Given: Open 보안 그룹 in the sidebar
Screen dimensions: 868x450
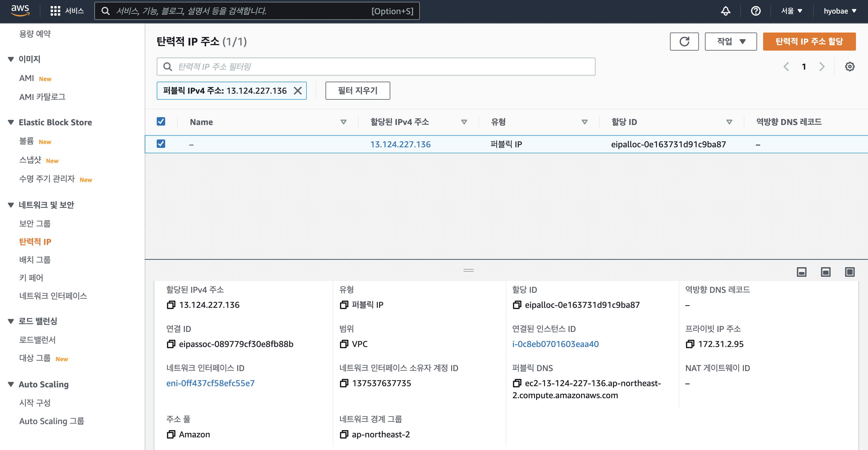Looking at the screenshot, I should point(35,223).
